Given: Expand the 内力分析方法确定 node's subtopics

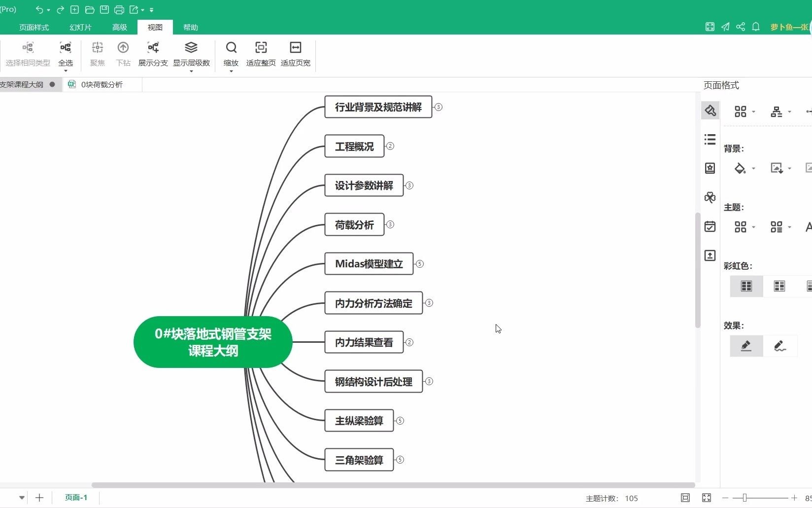Looking at the screenshot, I should 429,303.
